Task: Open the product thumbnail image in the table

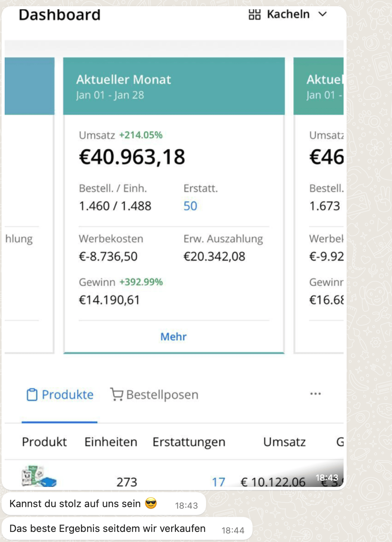Action: click(39, 476)
